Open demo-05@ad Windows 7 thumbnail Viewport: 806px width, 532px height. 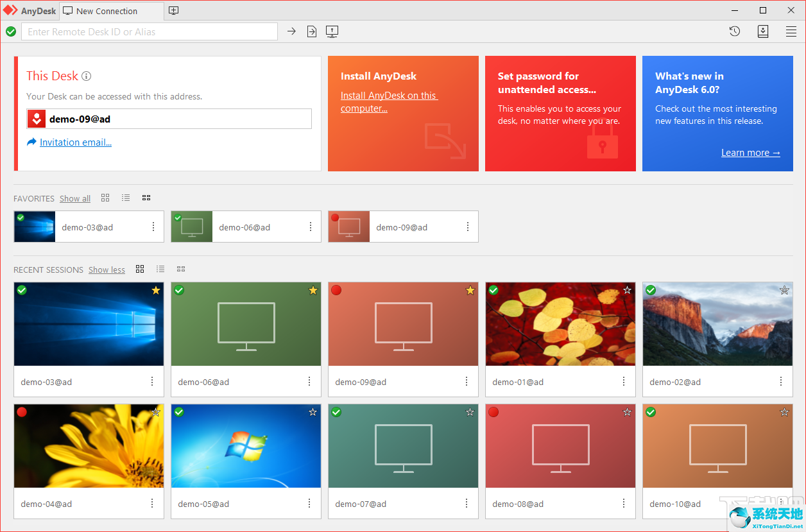click(x=246, y=446)
